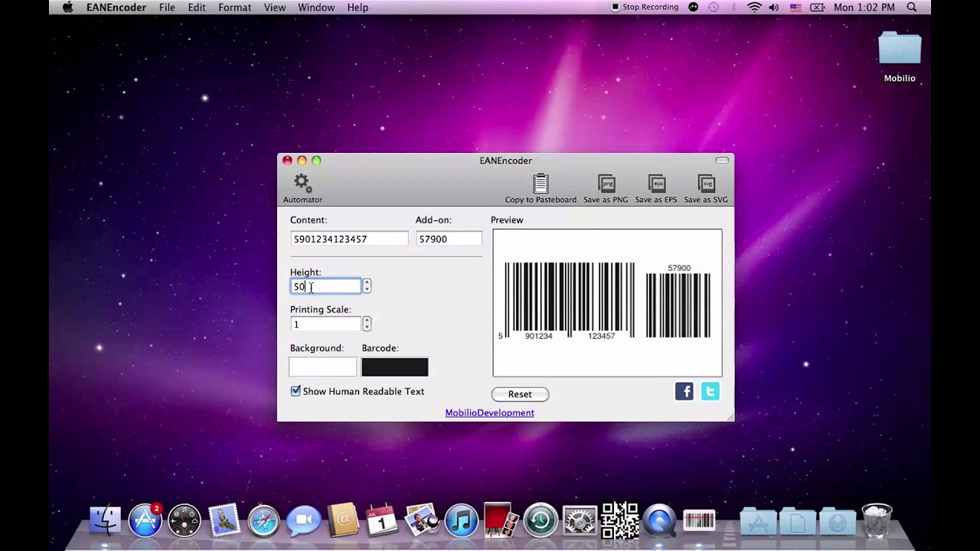Viewport: 980px width, 551px height.
Task: Open Photo Booth in the dock
Action: tap(501, 520)
